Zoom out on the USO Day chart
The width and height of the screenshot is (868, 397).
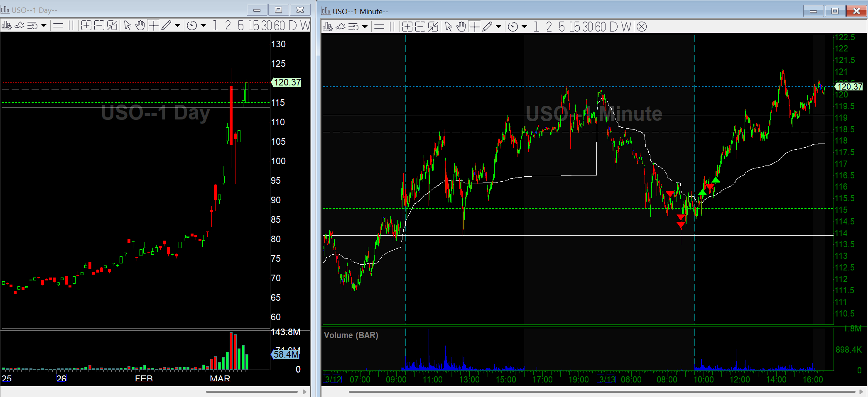coord(99,26)
